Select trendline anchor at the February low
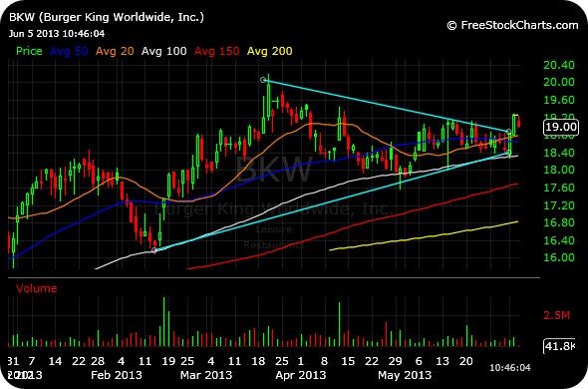Screen dimensions: 588x389 pyautogui.click(x=154, y=250)
